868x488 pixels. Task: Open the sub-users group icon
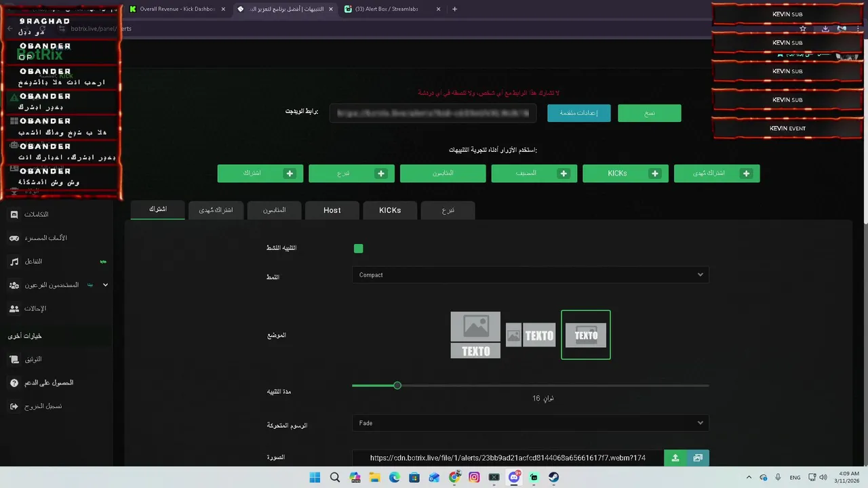point(14,285)
